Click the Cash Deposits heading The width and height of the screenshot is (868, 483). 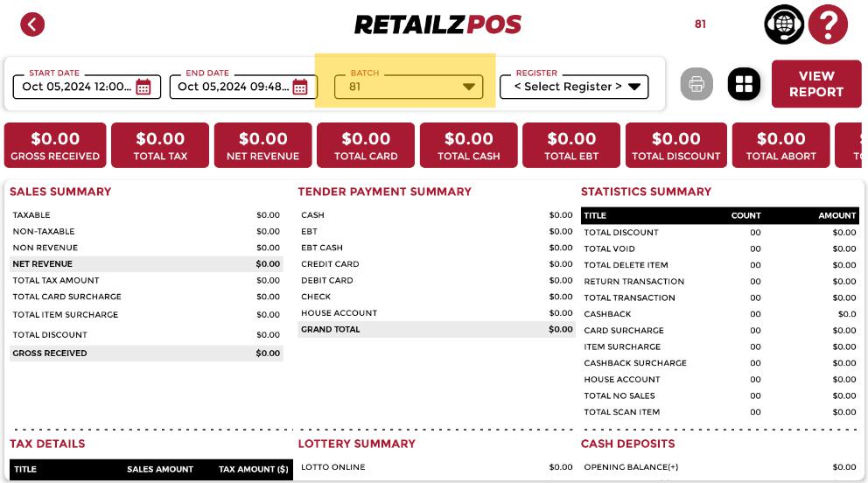[627, 444]
